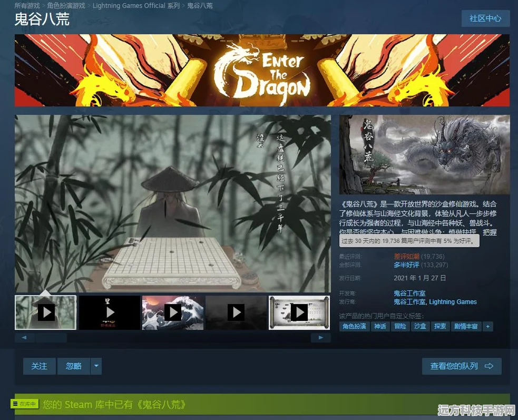518x420 pixels.
Task: Click the media strip scrollbar handle
Action: coord(51,338)
